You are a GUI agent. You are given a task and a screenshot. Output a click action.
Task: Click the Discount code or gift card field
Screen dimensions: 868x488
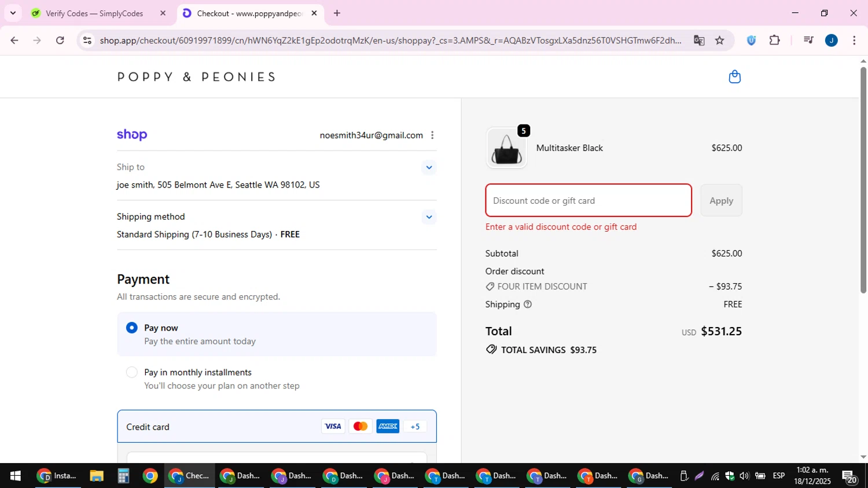[x=589, y=200]
